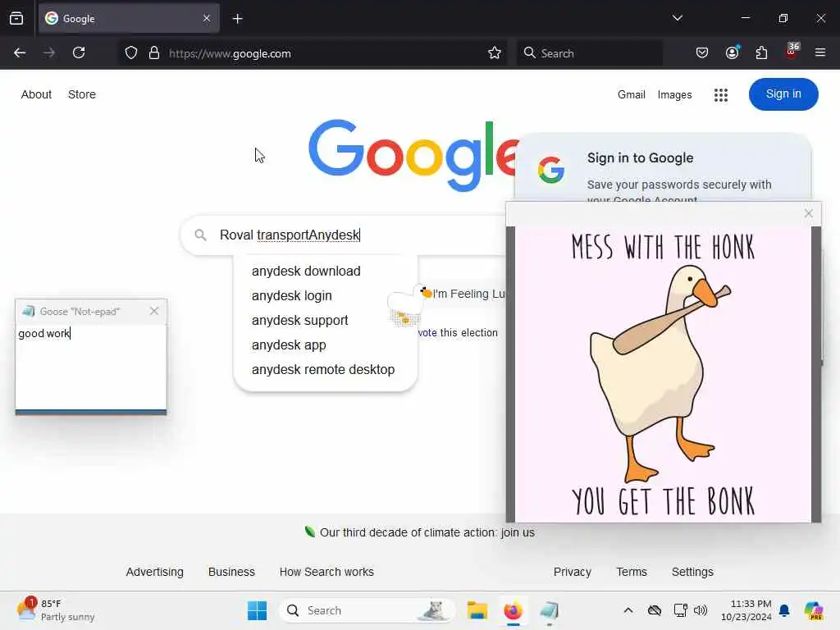Bookmark this page with star icon

tap(495, 53)
